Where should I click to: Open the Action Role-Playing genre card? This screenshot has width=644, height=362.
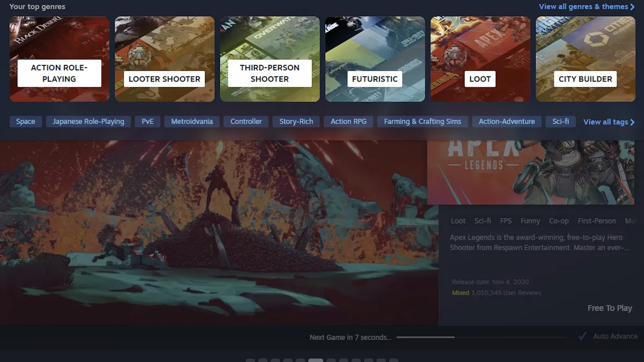pos(59,59)
